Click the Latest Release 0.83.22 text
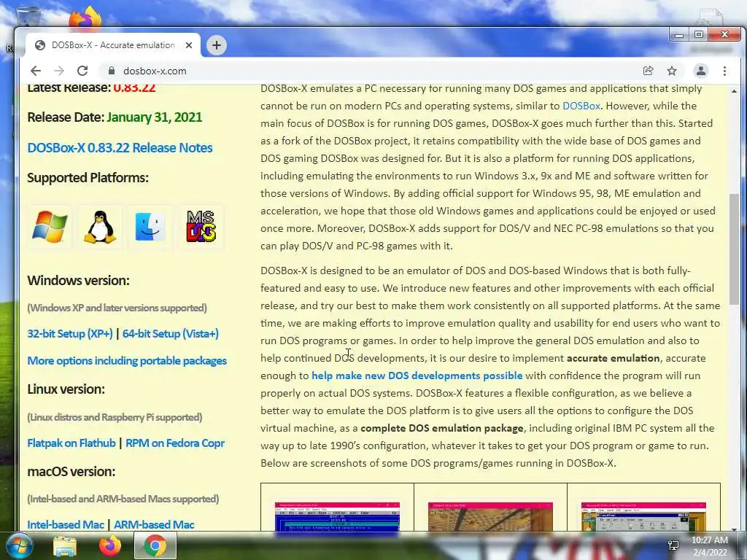Viewport: 747px width, 560px height. pos(91,88)
